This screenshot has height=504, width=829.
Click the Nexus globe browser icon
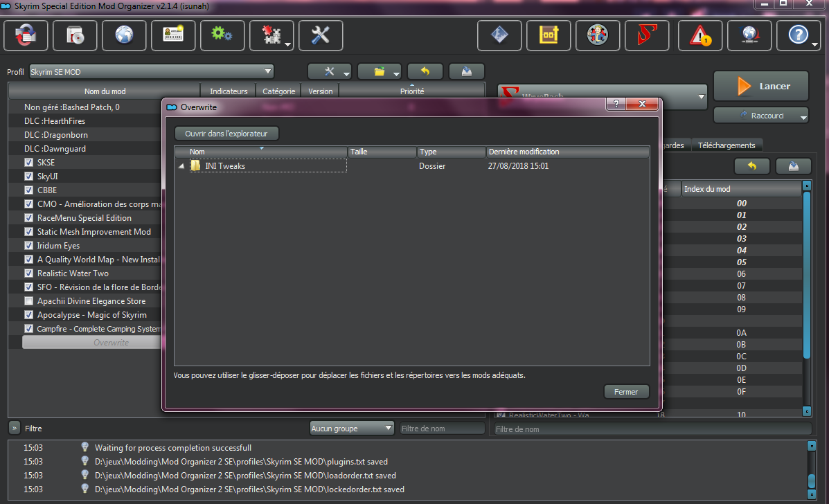(x=124, y=35)
